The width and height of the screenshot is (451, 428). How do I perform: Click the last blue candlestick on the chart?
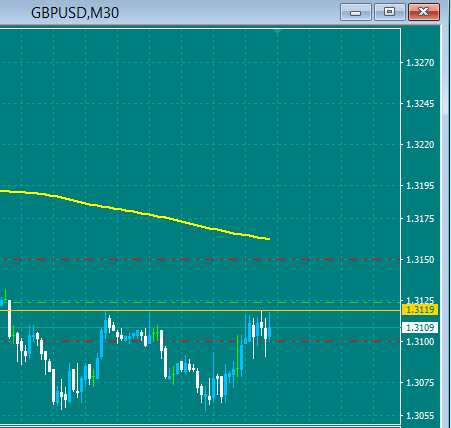point(269,332)
